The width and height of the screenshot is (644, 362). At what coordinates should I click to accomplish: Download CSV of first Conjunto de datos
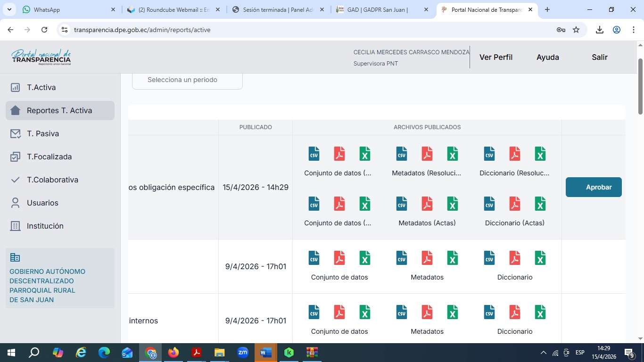coord(314,154)
